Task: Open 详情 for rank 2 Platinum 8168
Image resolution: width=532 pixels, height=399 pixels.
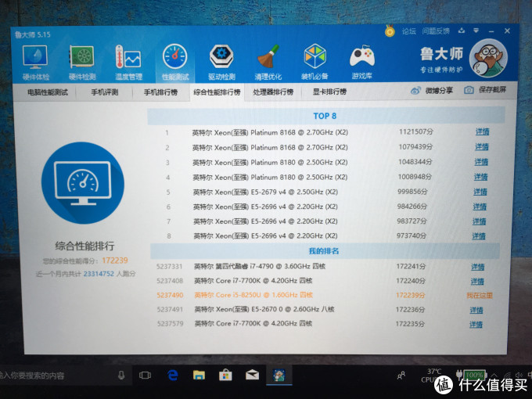Action: pyautogui.click(x=481, y=146)
